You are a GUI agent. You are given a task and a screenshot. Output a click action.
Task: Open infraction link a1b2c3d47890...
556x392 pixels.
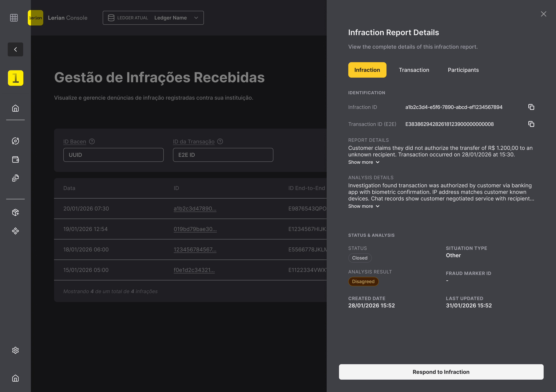tap(195, 209)
